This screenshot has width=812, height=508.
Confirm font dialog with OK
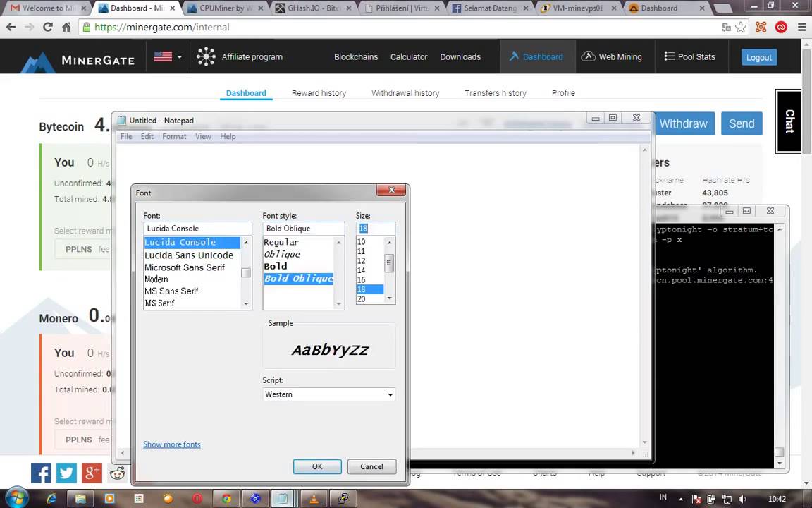point(317,466)
